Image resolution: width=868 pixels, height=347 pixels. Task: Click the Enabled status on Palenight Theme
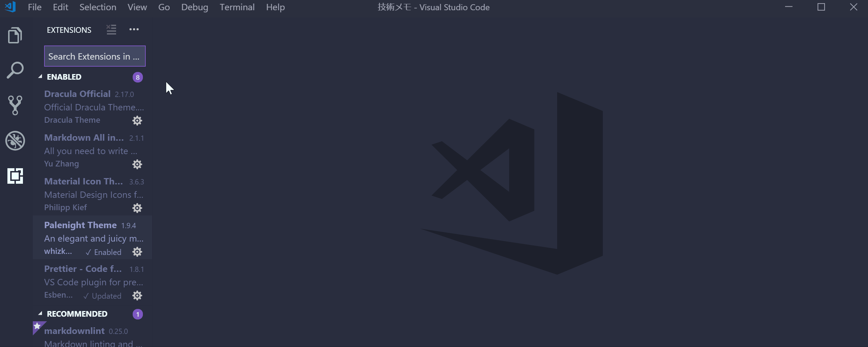pos(103,252)
